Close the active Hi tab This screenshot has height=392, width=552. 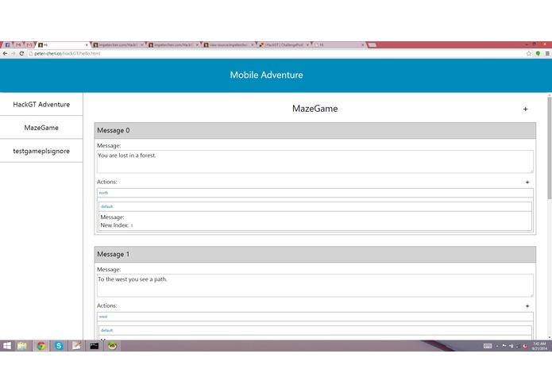click(x=87, y=45)
